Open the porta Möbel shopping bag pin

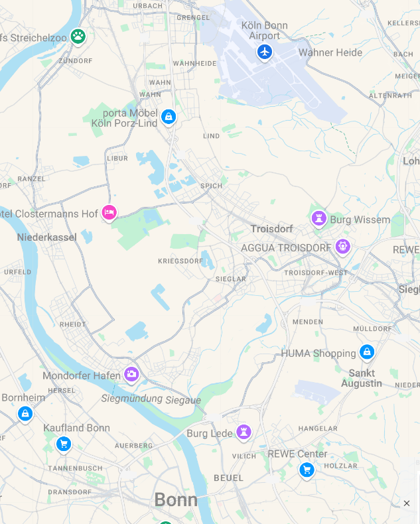pos(169,117)
